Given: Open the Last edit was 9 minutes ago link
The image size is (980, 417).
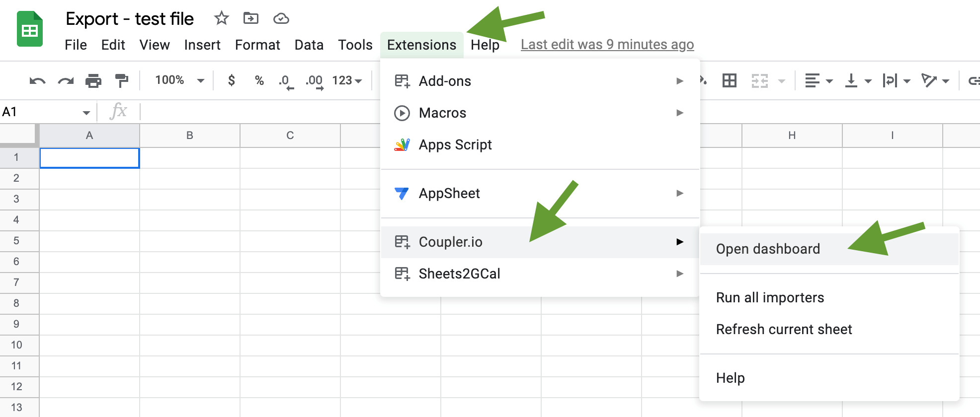Looking at the screenshot, I should tap(607, 45).
